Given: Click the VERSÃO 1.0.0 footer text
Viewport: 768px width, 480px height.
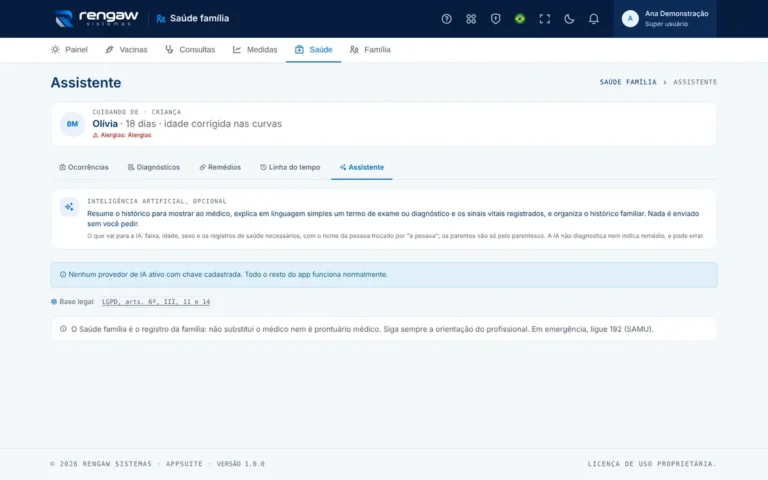Looking at the screenshot, I should coord(240,464).
